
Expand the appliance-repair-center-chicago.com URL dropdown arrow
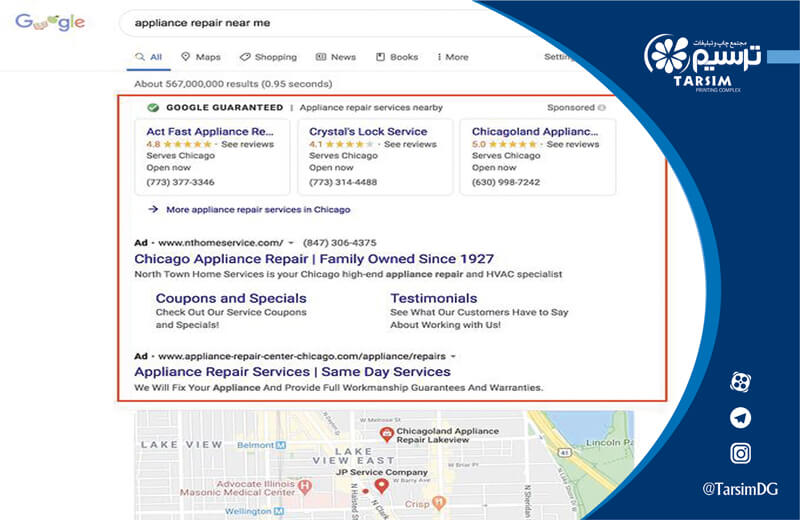coord(453,356)
